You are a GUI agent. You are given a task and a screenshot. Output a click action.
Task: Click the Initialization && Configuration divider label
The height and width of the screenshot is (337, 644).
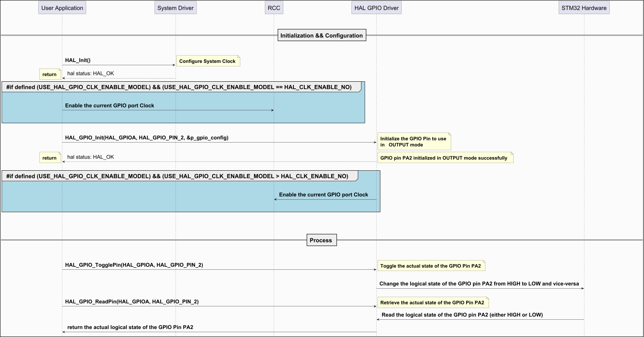tap(322, 35)
